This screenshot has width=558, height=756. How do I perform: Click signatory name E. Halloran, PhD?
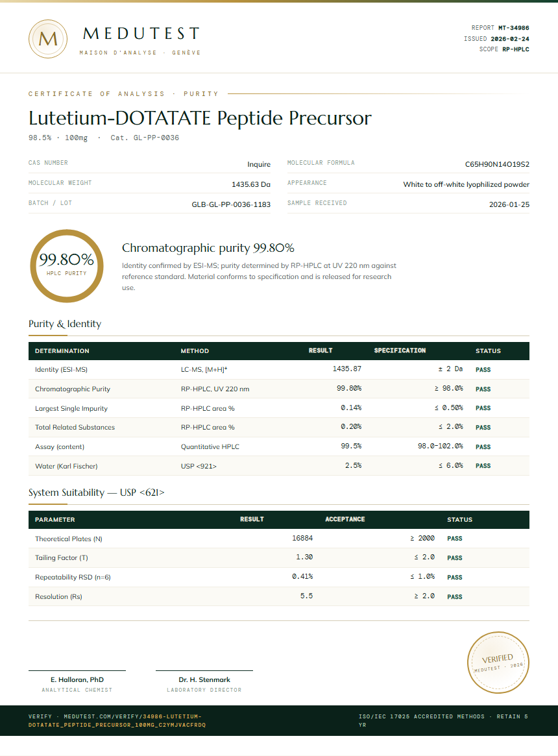pyautogui.click(x=77, y=680)
